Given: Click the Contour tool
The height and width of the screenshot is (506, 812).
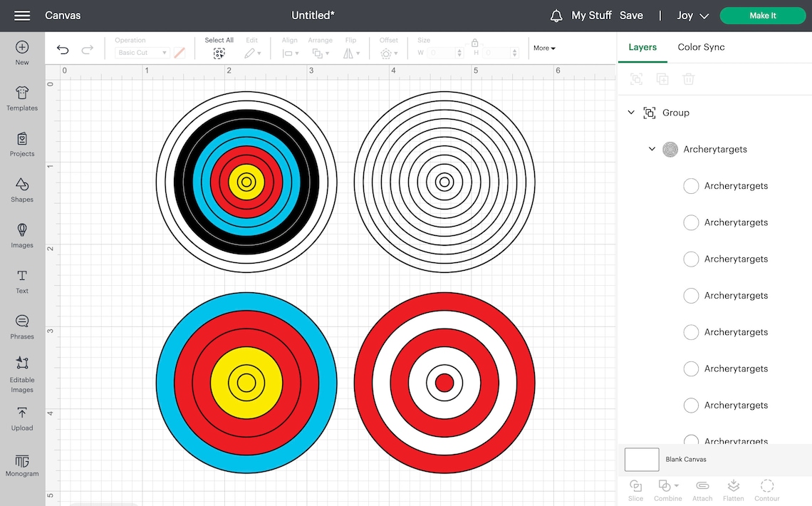Looking at the screenshot, I should pos(766,490).
